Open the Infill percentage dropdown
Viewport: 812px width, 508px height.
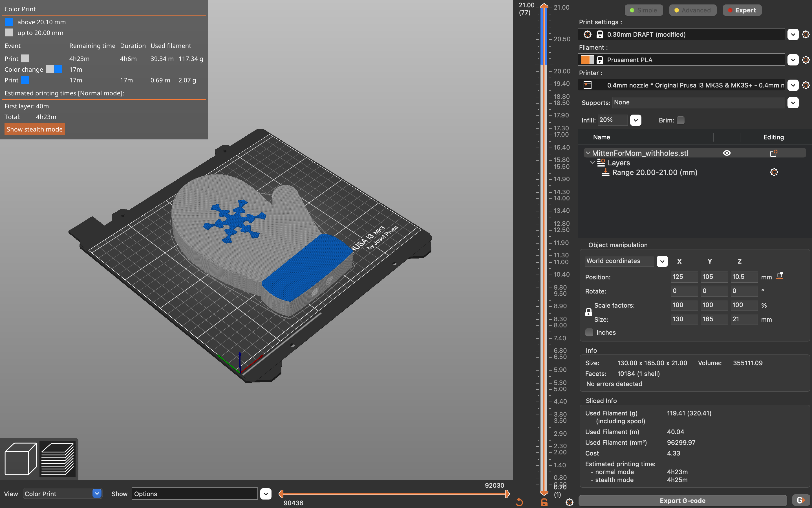click(636, 120)
